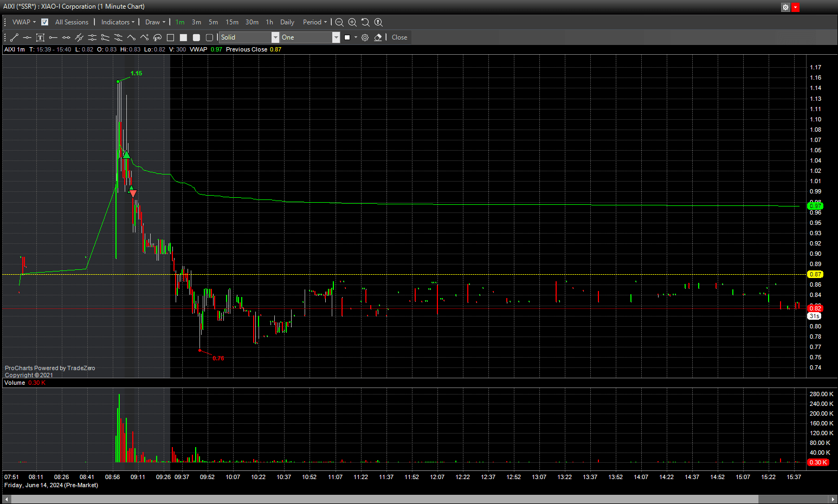Open the Indicators menu
This screenshot has height=504, width=838.
click(118, 22)
